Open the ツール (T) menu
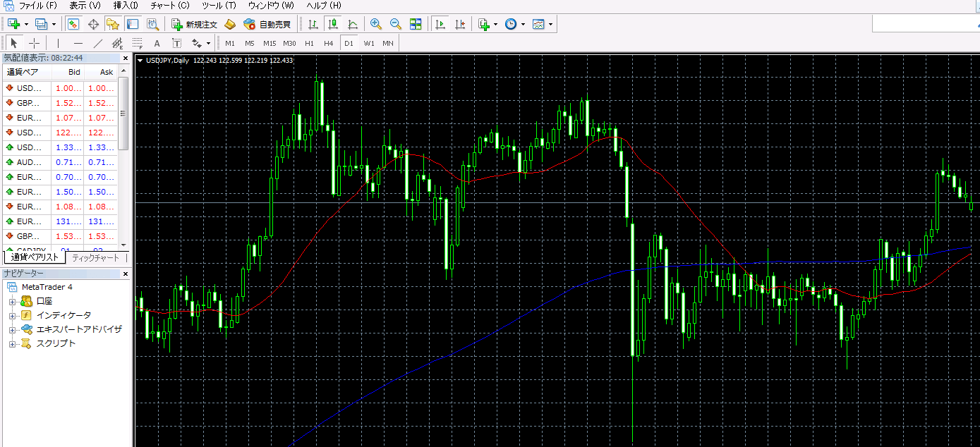 pos(219,6)
